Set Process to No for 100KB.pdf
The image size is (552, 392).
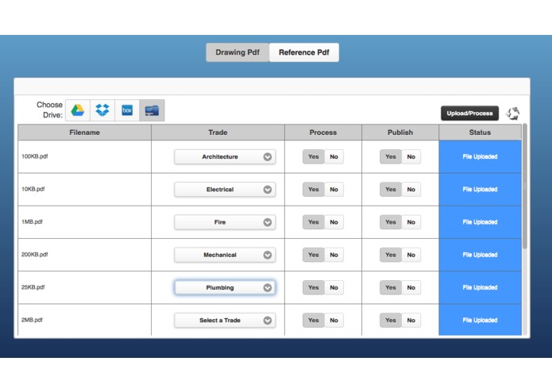334,157
